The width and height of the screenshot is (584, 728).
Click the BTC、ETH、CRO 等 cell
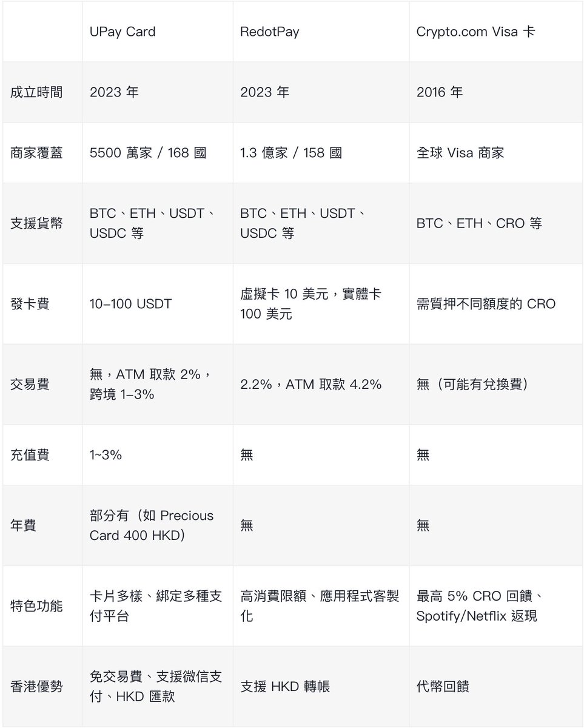pos(479,223)
